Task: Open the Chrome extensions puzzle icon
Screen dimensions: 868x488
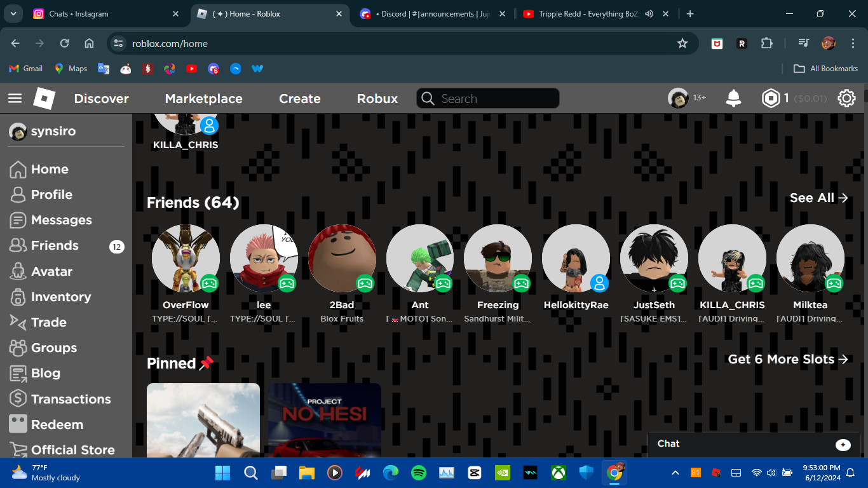Action: [x=766, y=43]
